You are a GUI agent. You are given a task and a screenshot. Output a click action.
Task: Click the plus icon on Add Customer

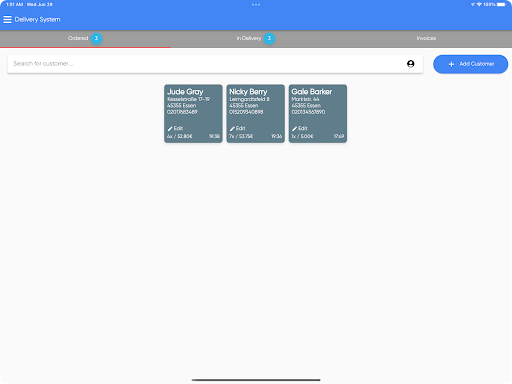click(x=451, y=64)
